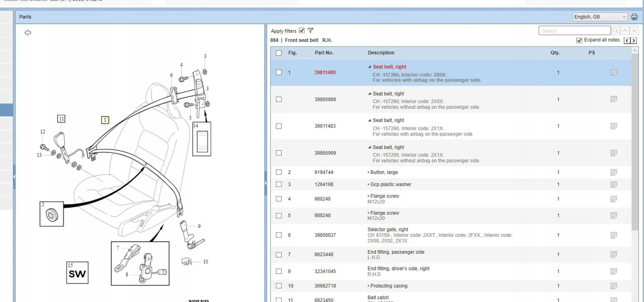Open note icon for part 39811480

point(614,72)
